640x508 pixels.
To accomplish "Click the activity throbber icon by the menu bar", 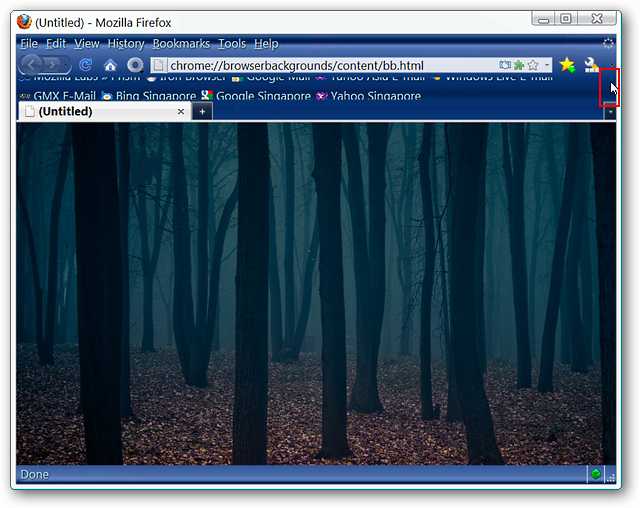I will coord(608,43).
